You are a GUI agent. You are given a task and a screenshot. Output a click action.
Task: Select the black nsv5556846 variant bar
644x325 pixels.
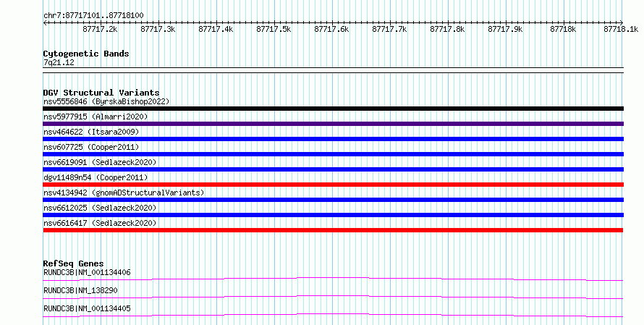[333, 109]
